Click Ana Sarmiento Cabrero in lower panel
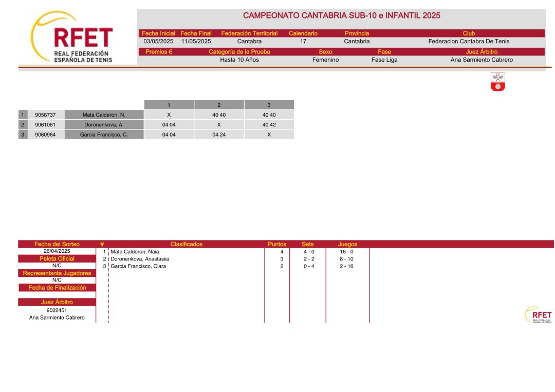 pos(57,318)
